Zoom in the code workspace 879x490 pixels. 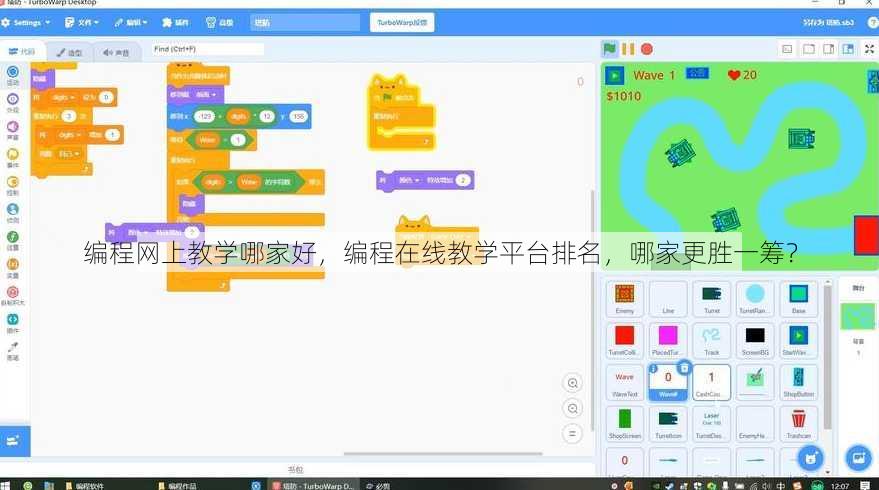(572, 383)
